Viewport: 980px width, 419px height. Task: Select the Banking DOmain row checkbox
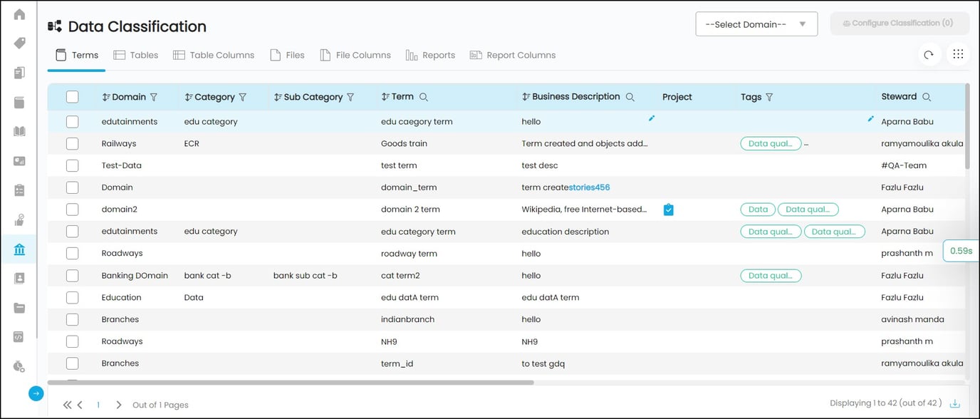[72, 276]
